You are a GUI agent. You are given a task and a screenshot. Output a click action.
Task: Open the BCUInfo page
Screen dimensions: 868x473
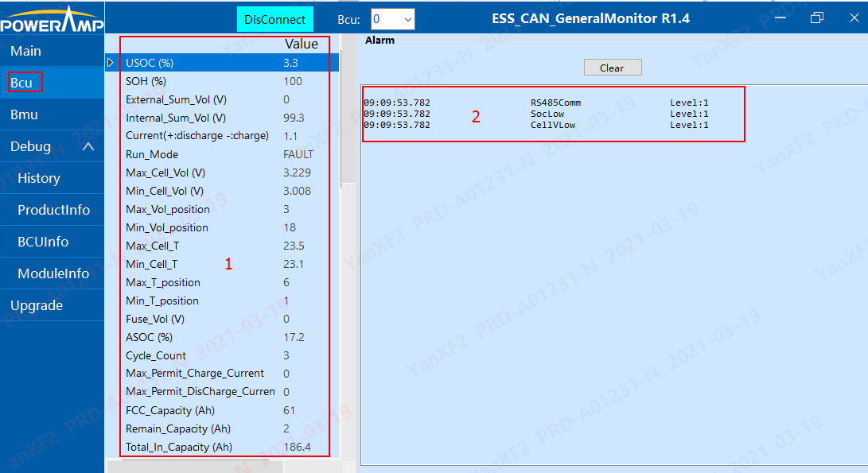(52, 242)
